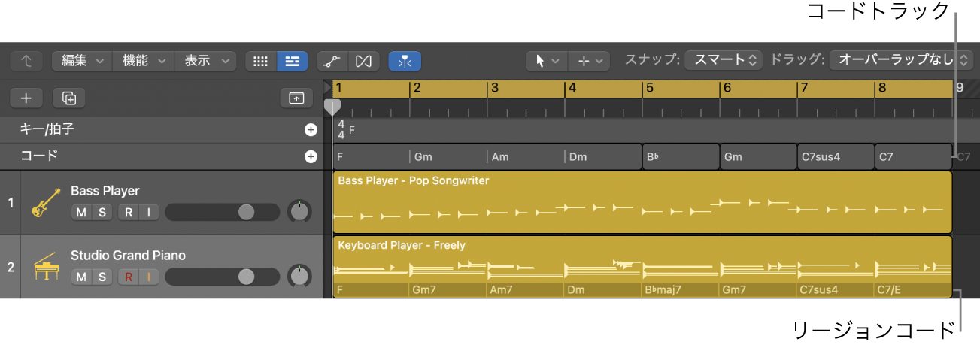This screenshot has height=348, width=980.
Task: Toggle the catch playhead button
Action: [x=405, y=61]
